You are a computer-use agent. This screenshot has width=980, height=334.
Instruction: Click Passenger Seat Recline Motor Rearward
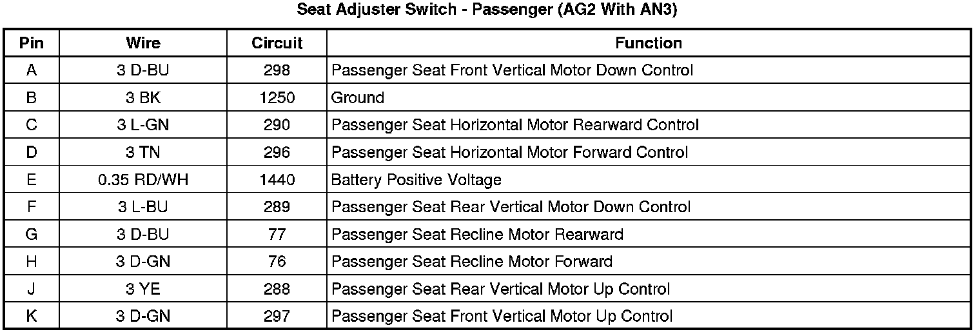click(x=477, y=235)
